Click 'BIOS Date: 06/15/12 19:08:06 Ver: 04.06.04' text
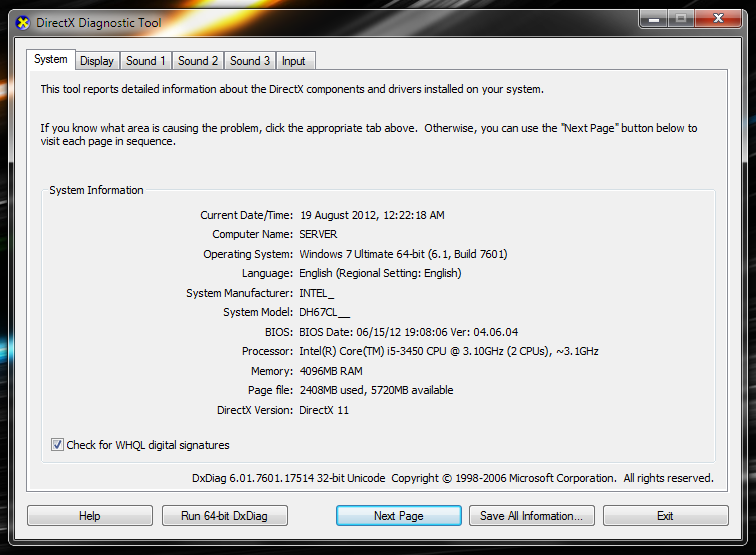This screenshot has width=756, height=555. click(x=408, y=332)
